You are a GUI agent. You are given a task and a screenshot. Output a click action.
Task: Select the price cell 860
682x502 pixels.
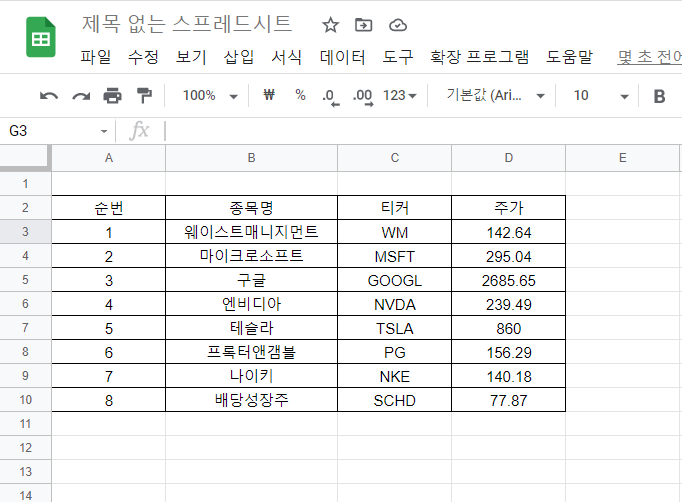click(x=508, y=328)
